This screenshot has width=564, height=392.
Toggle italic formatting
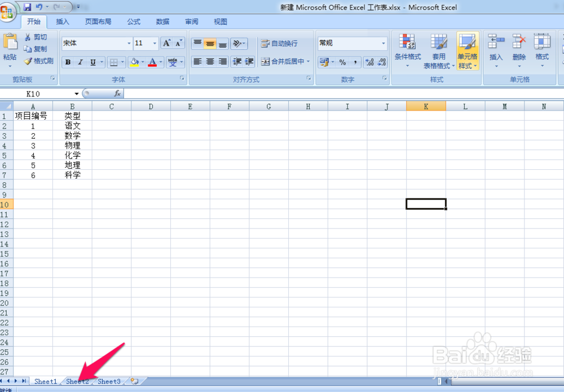point(81,62)
